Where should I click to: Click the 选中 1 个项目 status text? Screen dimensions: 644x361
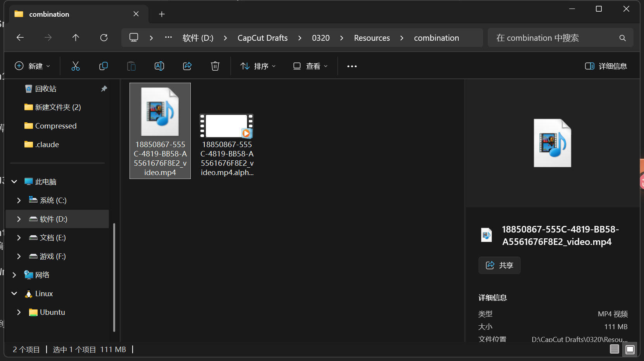(x=74, y=349)
